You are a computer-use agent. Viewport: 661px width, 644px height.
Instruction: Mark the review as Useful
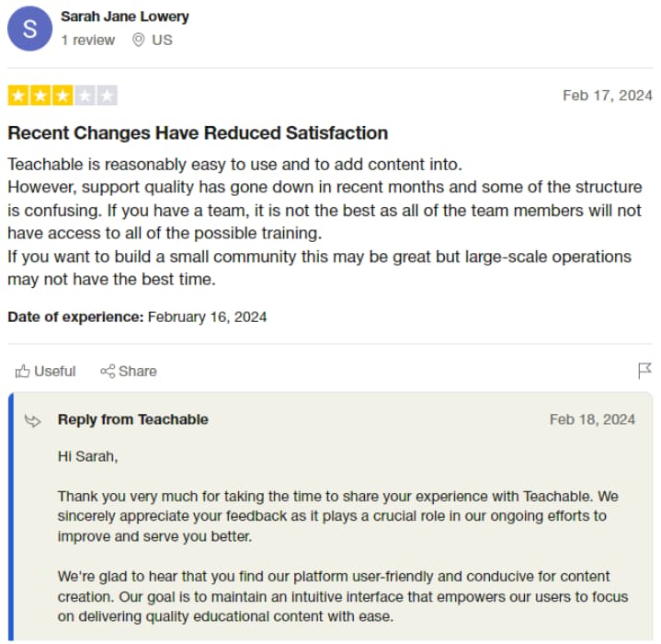click(x=45, y=371)
